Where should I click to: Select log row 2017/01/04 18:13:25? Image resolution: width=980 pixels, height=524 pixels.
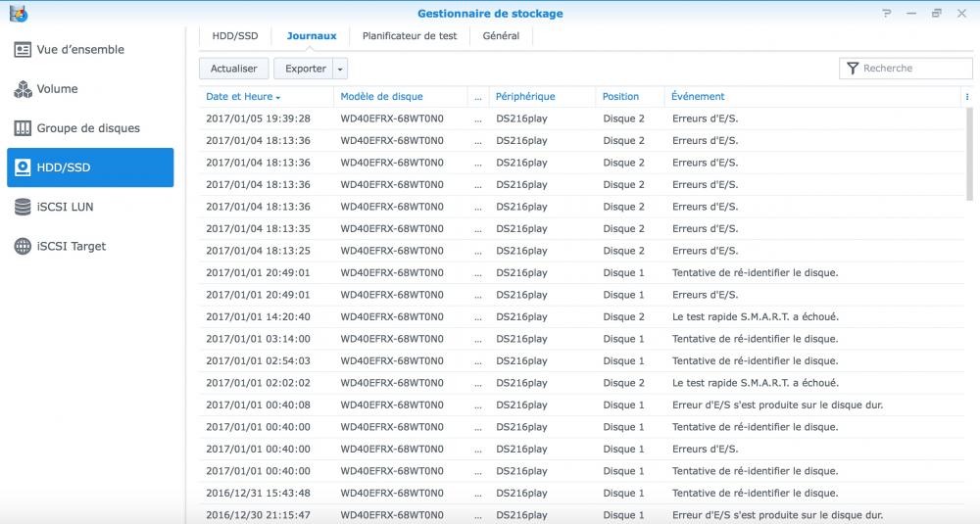(x=581, y=251)
